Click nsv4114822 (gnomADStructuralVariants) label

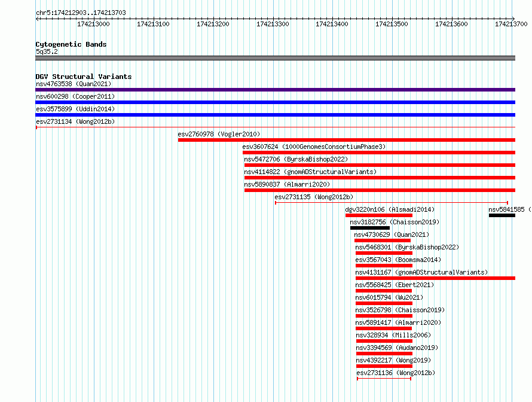(x=310, y=172)
